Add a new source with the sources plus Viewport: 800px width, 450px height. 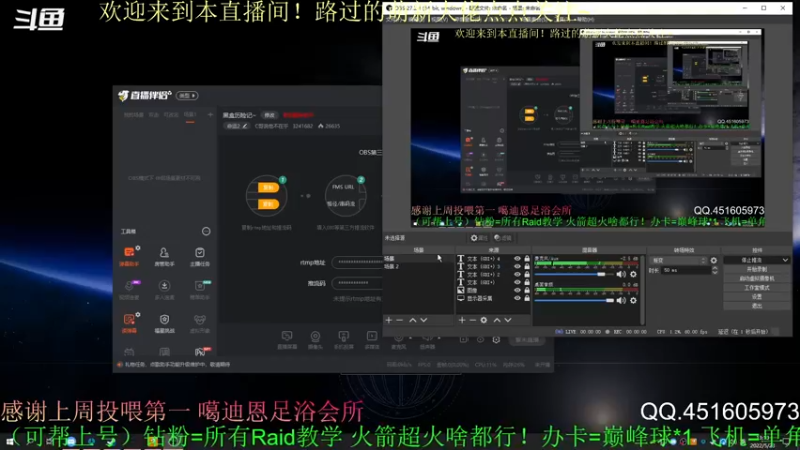tap(462, 320)
